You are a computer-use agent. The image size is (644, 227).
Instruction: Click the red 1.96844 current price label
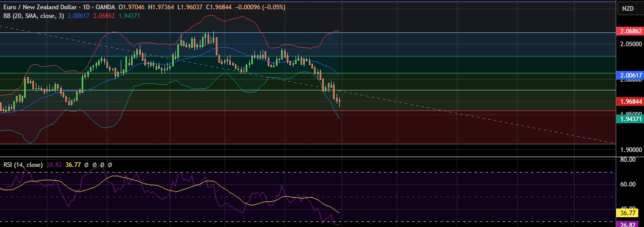click(x=629, y=101)
